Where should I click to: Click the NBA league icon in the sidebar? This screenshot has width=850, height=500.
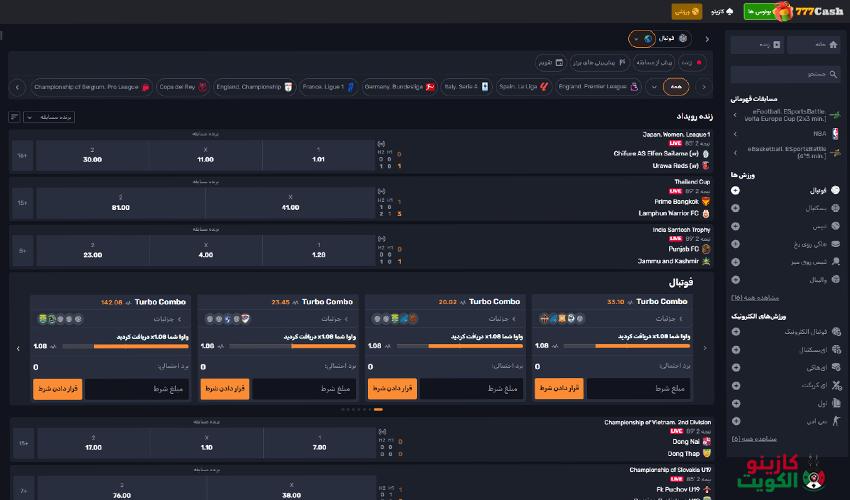coord(835,132)
